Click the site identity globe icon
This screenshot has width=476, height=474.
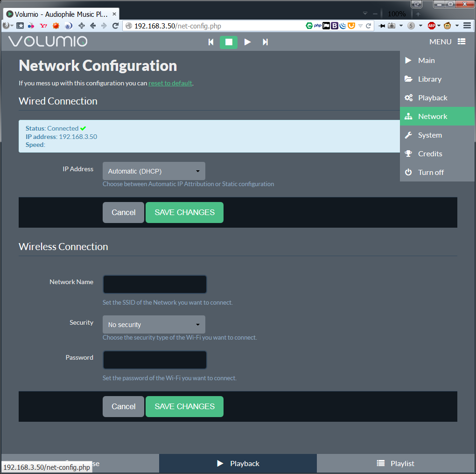pyautogui.click(x=129, y=26)
